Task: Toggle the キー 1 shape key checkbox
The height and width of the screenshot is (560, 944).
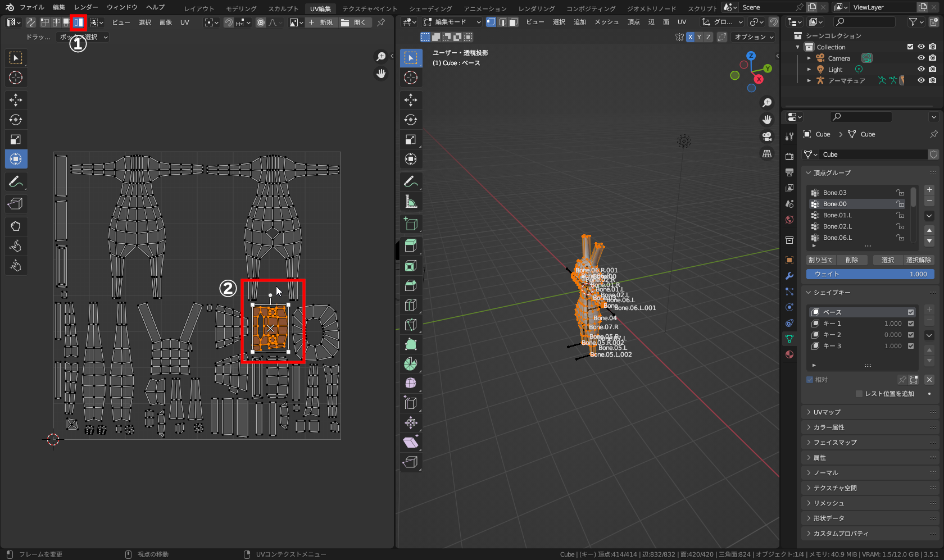Action: pos(911,324)
